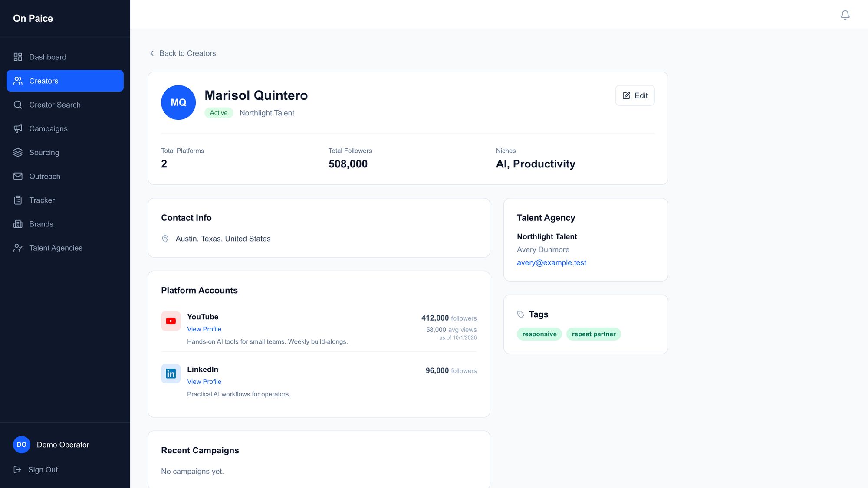Click the Sourcing layers icon

point(18,152)
